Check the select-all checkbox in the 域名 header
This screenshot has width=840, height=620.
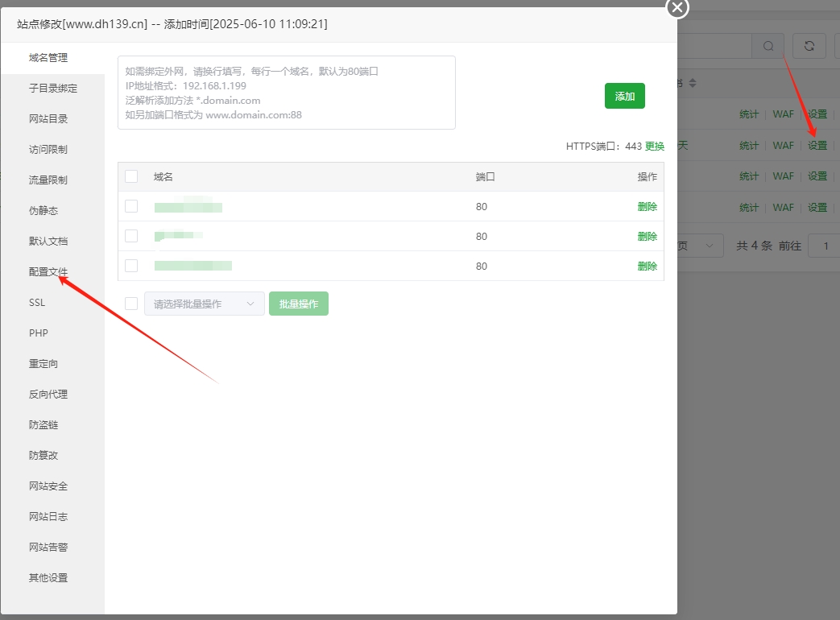pos(130,176)
